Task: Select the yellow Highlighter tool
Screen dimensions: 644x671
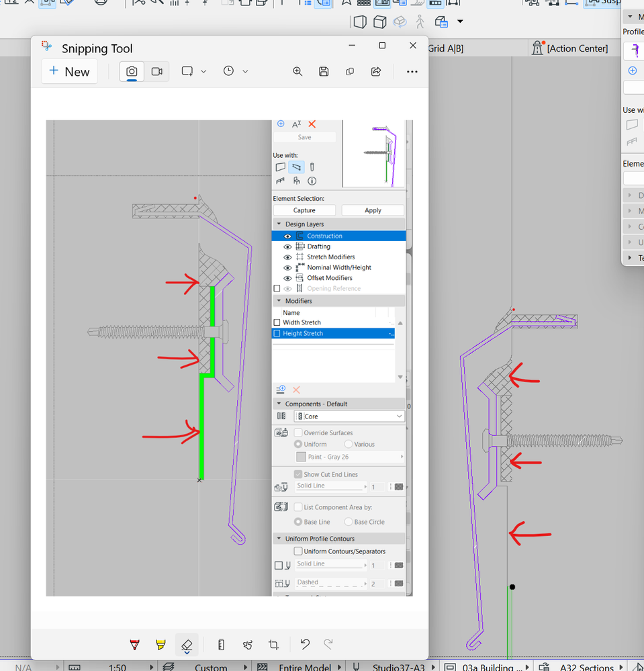Action: [160, 645]
